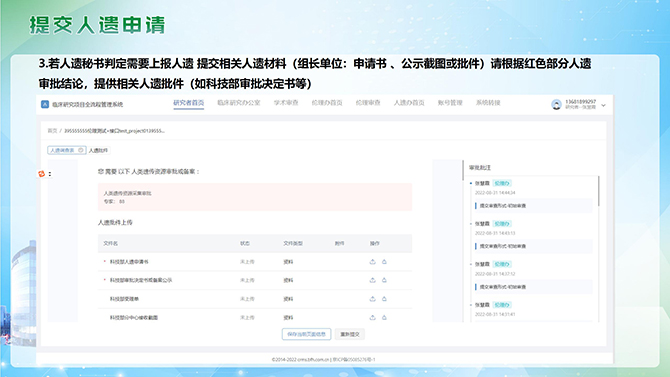Click timestamp 2022-08-31 14:43:13
Image resolution: width=670 pixels, height=377 pixels.
coord(495,233)
